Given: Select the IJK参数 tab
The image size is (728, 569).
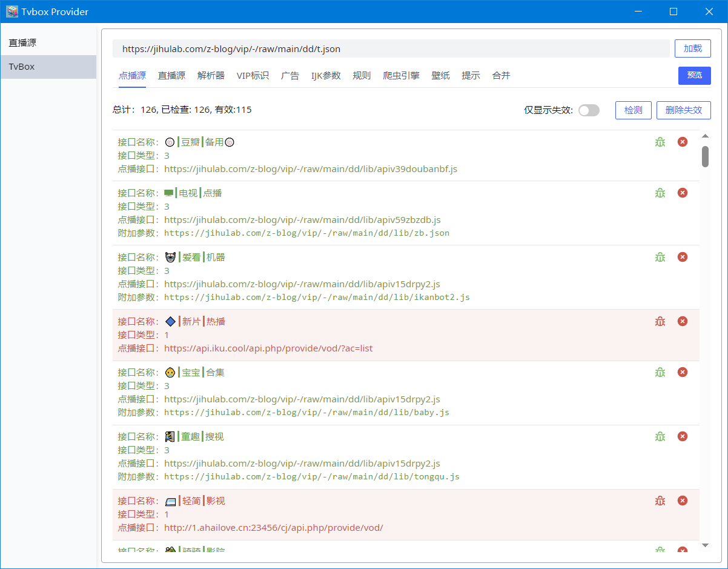Looking at the screenshot, I should point(326,76).
